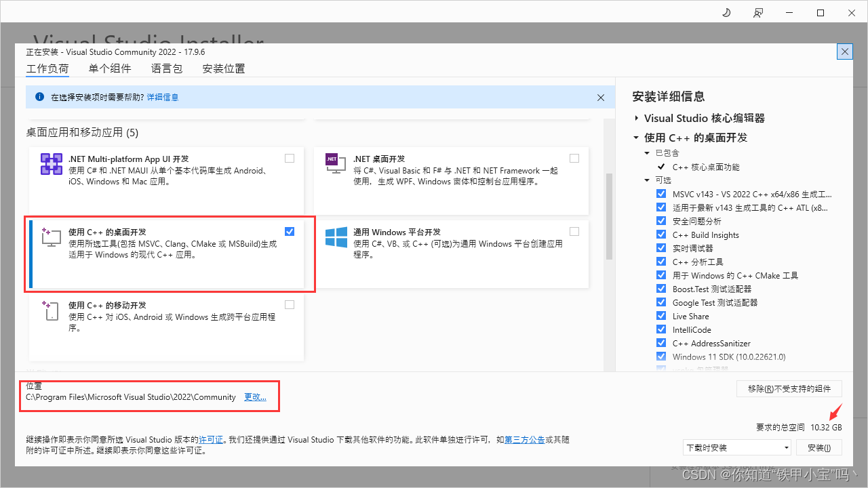Viewport: 868px width, 488px height.
Task: Click 更改... to change install location
Action: 255,397
